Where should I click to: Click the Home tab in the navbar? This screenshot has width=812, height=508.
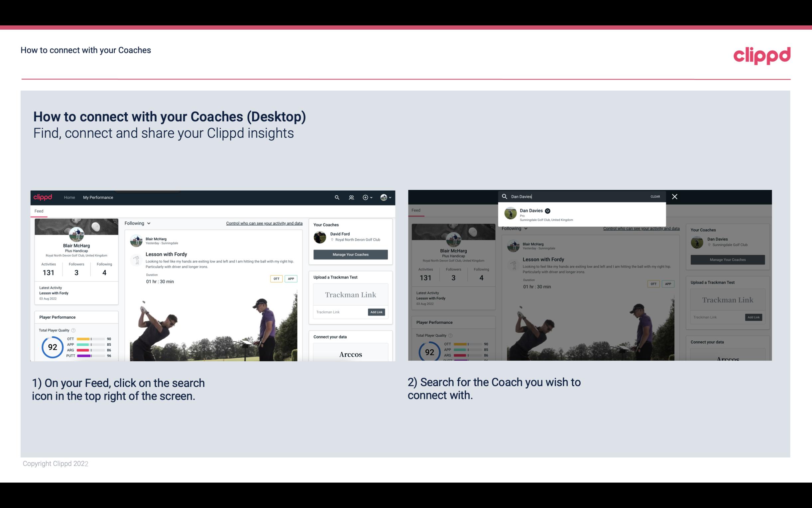(x=69, y=197)
